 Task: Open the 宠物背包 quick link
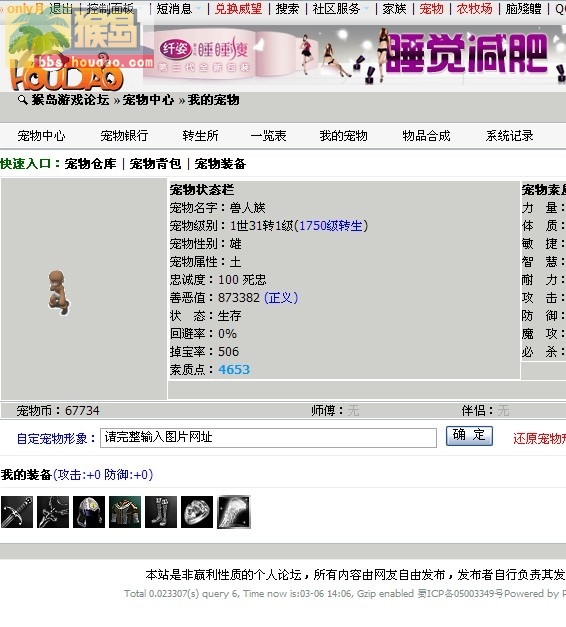pos(155,164)
